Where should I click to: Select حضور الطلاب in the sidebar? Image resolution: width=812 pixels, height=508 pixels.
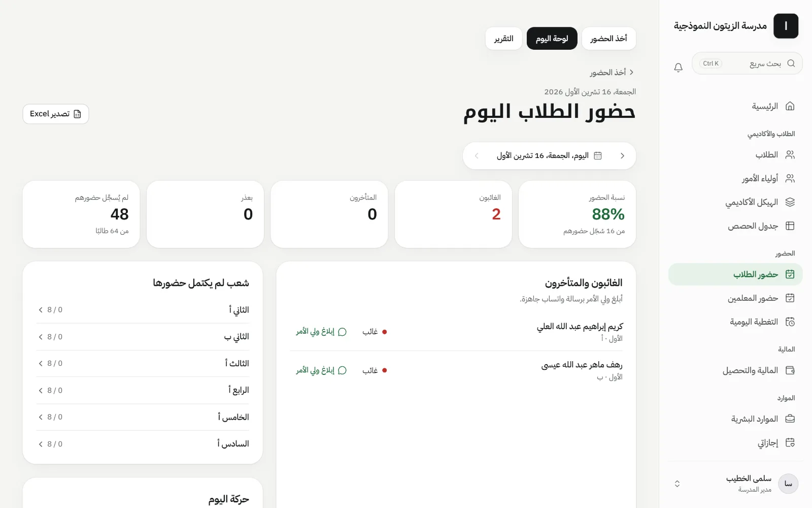[x=735, y=274]
